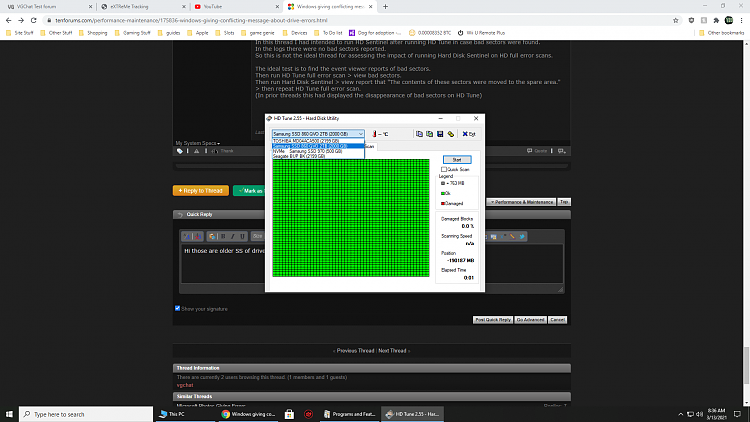Click the save floppy-disk icon in HD Tune
This screenshot has height=422, width=750.
pyautogui.click(x=440, y=134)
